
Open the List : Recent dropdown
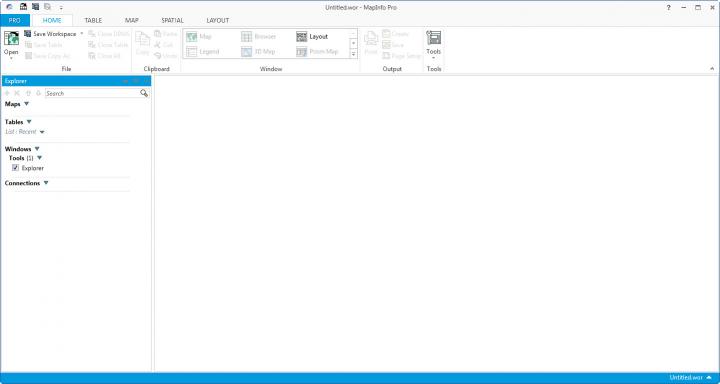pyautogui.click(x=42, y=132)
